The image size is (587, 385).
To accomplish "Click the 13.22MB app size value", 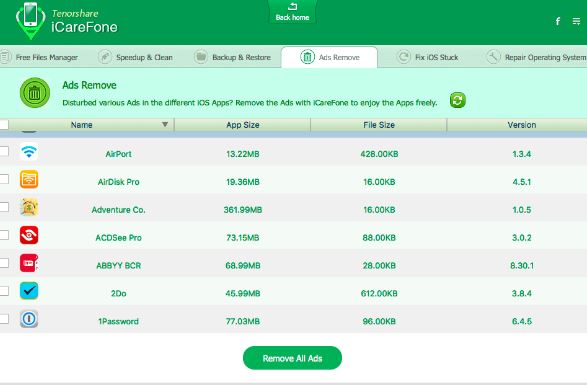I will point(243,154).
